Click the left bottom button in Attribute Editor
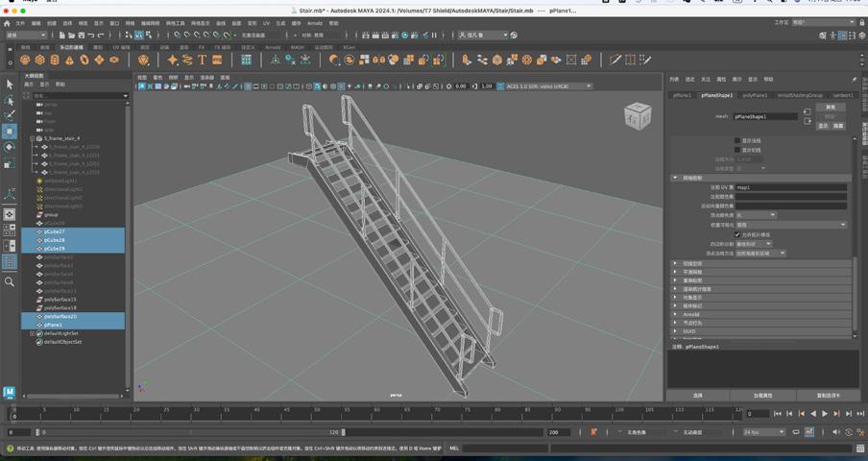Image resolution: width=868 pixels, height=461 pixels. 698,396
